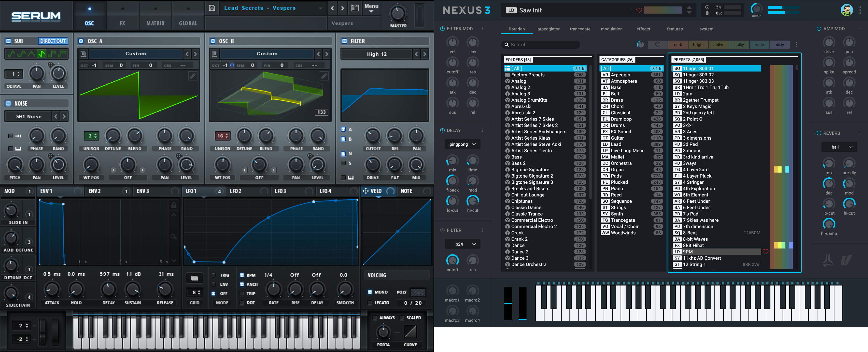The image size is (868, 352).
Task: Zoom the ENV1 display with magnifier icon
Action: (x=174, y=237)
